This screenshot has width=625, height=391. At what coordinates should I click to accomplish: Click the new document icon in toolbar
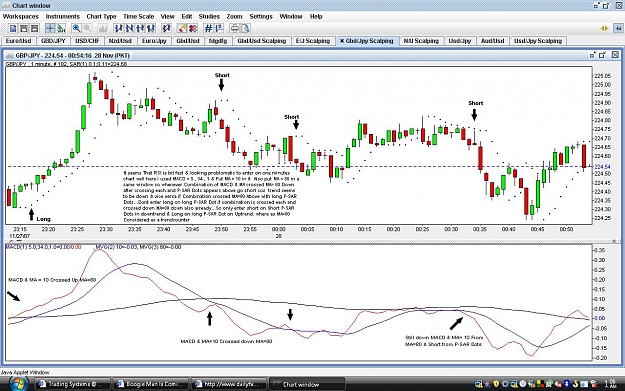tap(13, 28)
